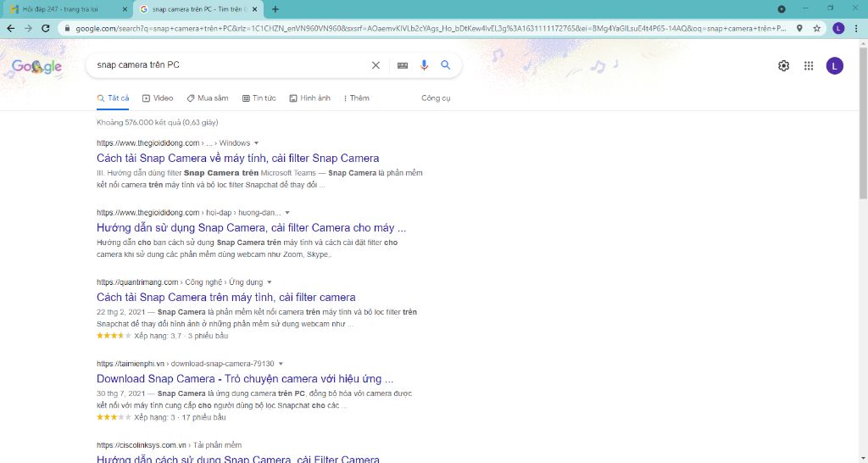Open the Google account avatar L
This screenshot has width=868, height=463.
click(835, 66)
